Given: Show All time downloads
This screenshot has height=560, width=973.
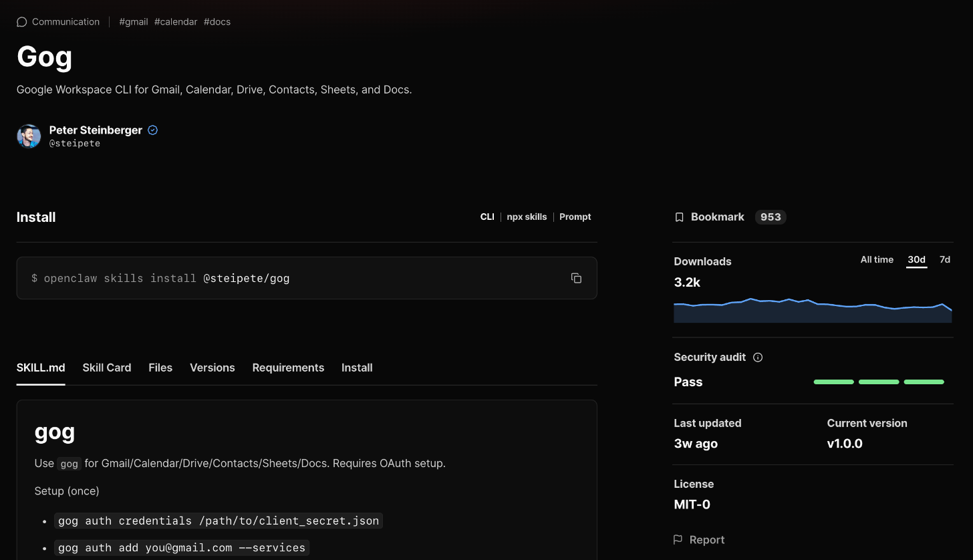Looking at the screenshot, I should (877, 260).
